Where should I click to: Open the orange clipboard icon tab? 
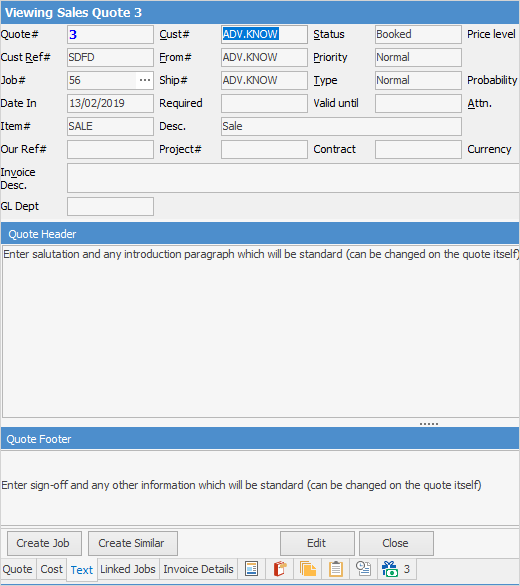click(336, 569)
